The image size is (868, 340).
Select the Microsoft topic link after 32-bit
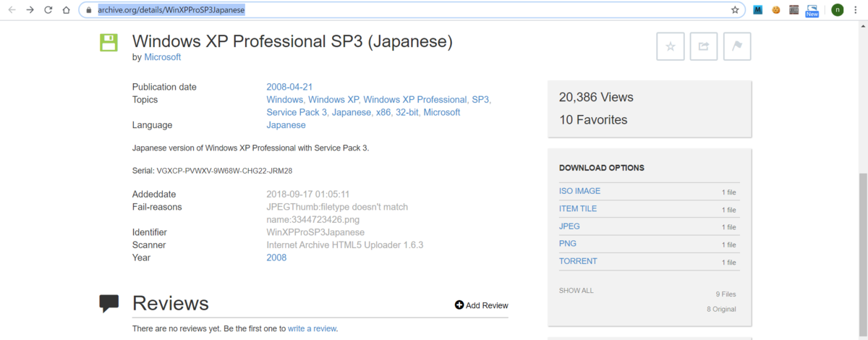click(442, 112)
